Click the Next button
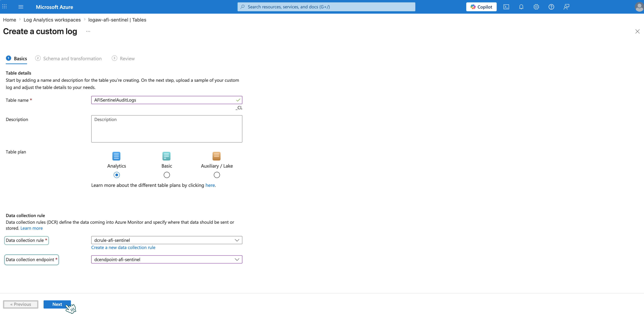This screenshot has width=644, height=314. tap(57, 304)
